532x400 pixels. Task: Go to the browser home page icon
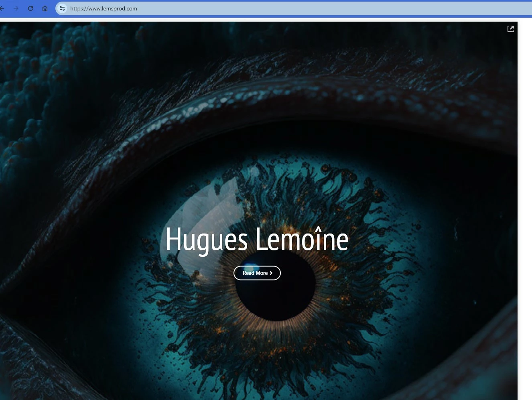click(45, 8)
